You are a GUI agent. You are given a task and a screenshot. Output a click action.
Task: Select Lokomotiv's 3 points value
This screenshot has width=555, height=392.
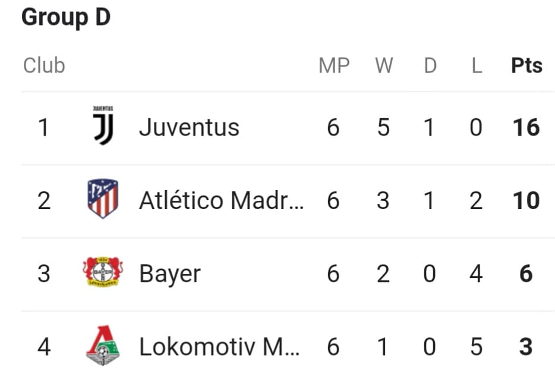(526, 347)
